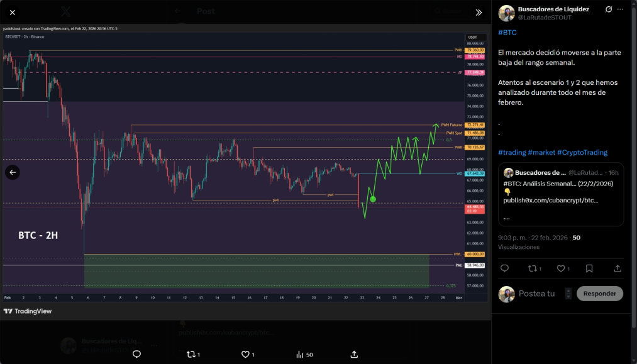Open the #CryptoTrading hashtag
The width and height of the screenshot is (637, 364).
[x=582, y=152]
